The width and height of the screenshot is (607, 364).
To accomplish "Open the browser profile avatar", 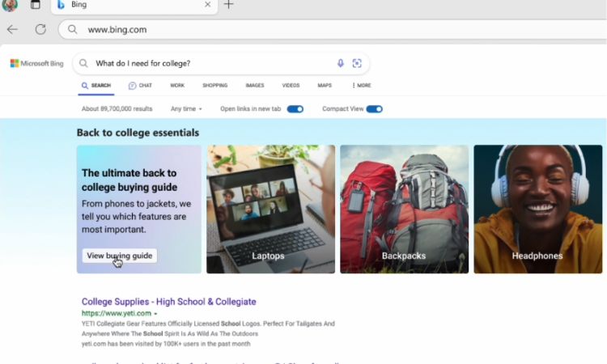I will click(x=9, y=5).
